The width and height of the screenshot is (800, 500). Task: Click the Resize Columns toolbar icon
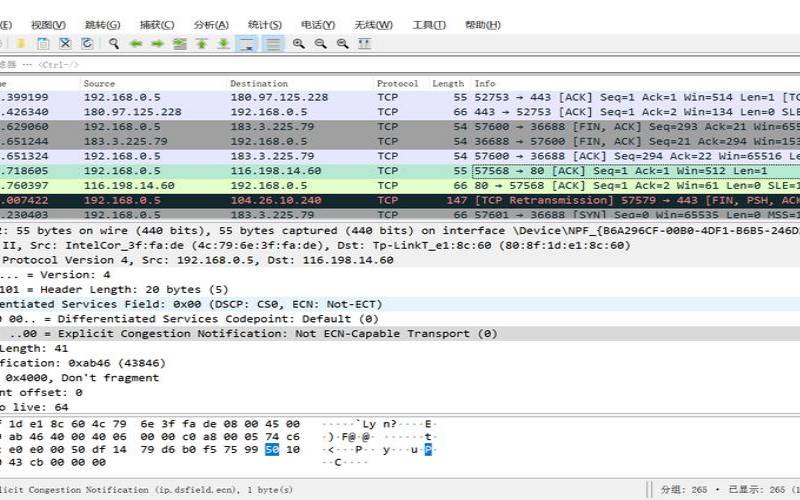point(364,43)
